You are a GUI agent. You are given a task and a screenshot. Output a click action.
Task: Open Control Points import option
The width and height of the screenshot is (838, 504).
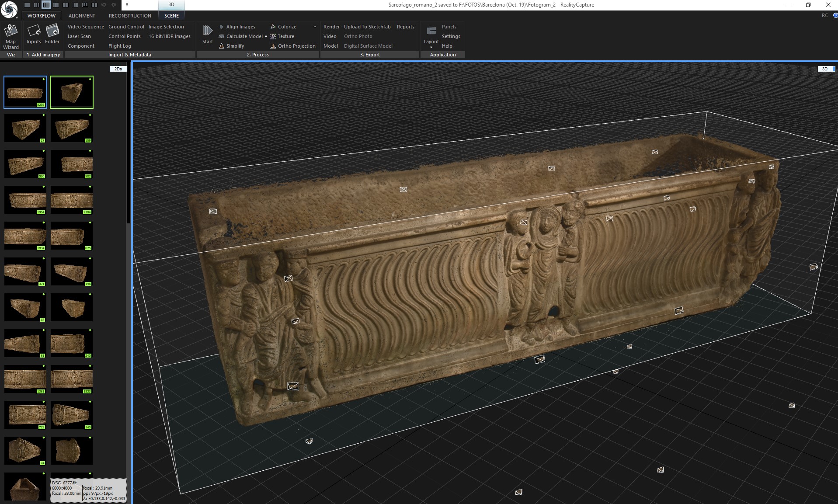coord(125,36)
